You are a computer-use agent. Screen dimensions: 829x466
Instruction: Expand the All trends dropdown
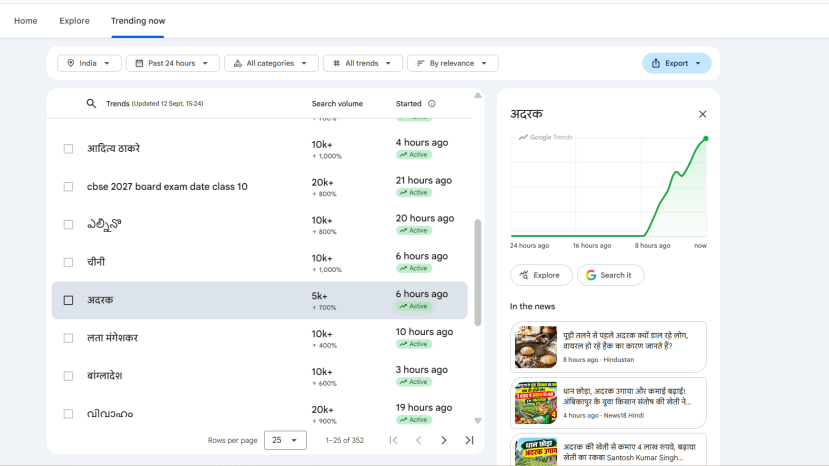tap(363, 63)
